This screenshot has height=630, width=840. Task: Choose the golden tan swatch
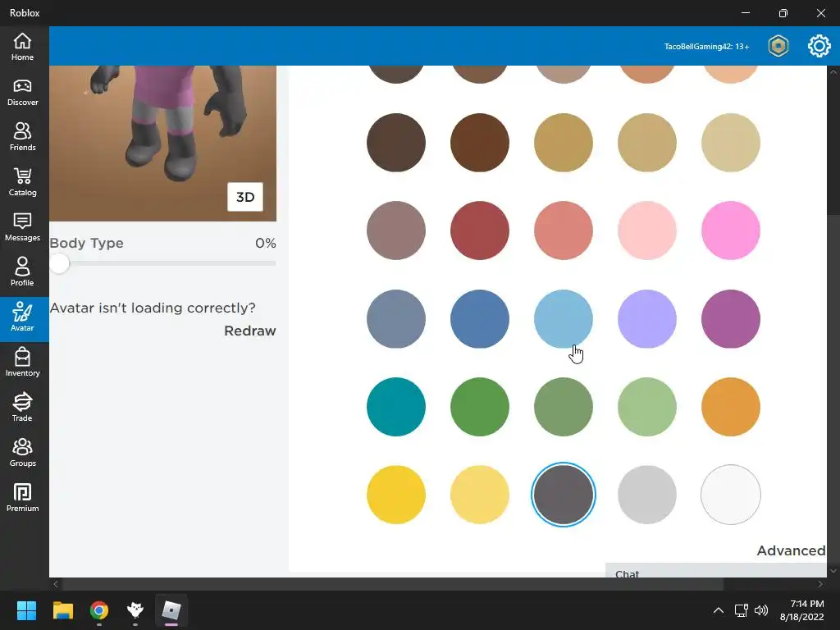pos(563,143)
